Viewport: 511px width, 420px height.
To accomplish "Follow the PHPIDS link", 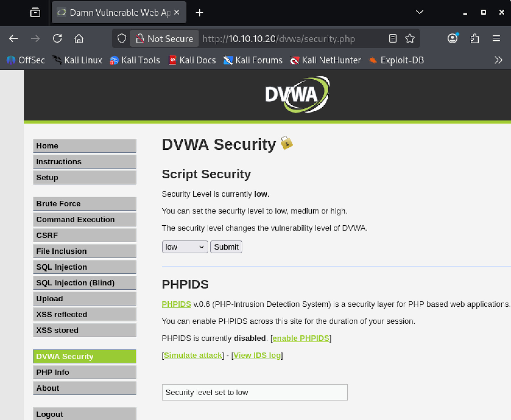I will point(176,304).
